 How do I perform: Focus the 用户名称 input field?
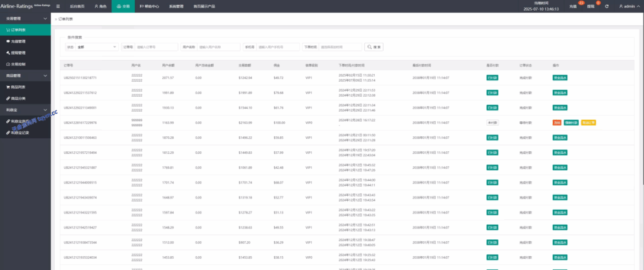pos(218,47)
